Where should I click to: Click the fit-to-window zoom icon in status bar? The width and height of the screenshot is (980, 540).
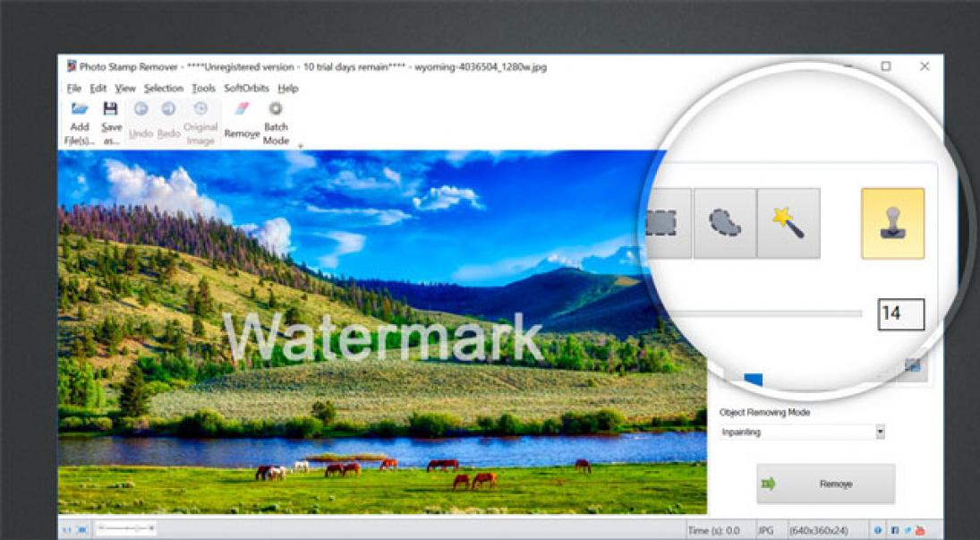tap(81, 530)
